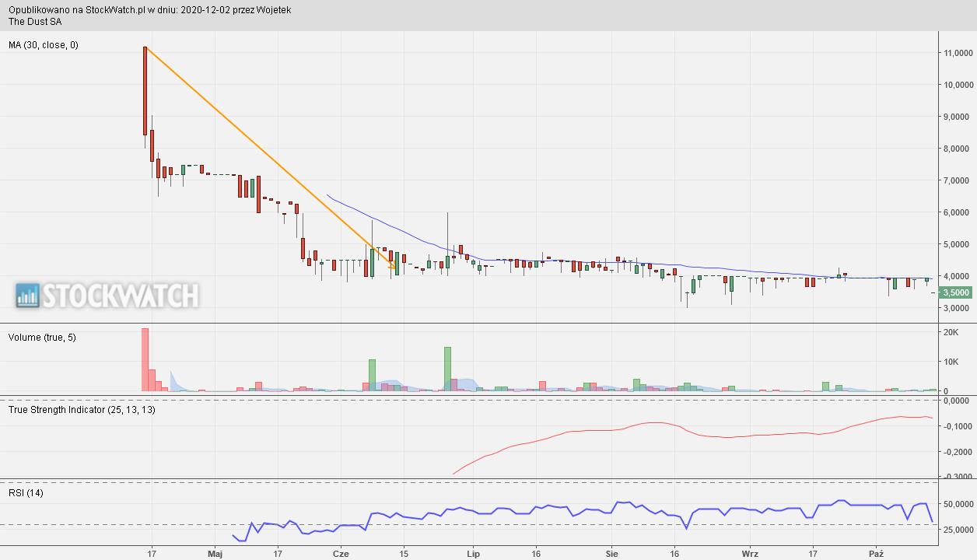Screen dimensions: 977x560
Task: Select the Wrz month label on time axis
Action: (x=750, y=555)
